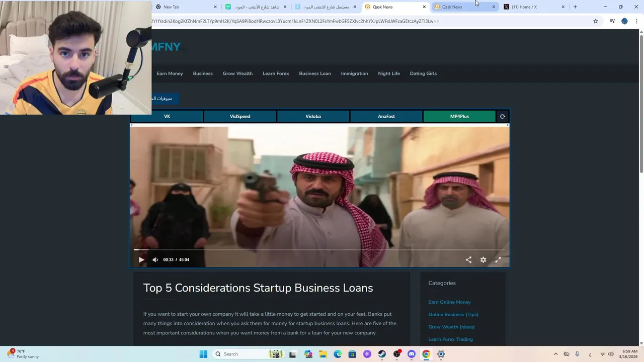Close the Home / X tab
Image resolution: width=644 pixels, height=362 pixels.
pos(563,7)
